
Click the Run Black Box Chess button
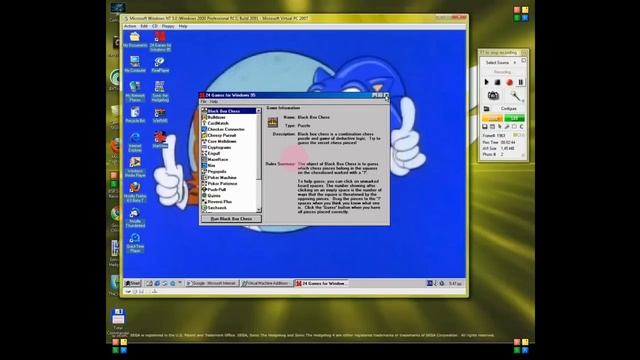tap(231, 219)
